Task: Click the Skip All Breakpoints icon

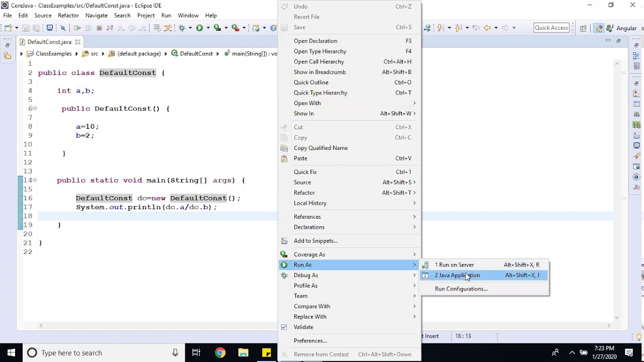Action: [x=63, y=28]
